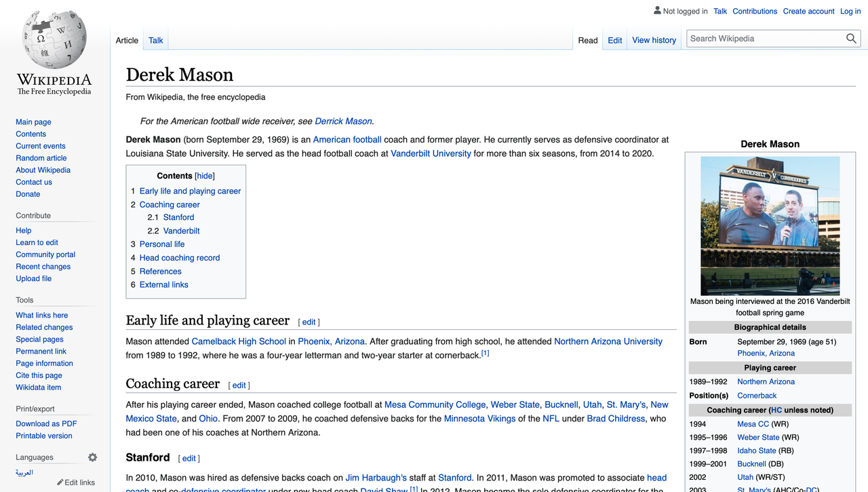Open Community portal in sidebar
Screen dimensions: 868x492
click(45, 254)
